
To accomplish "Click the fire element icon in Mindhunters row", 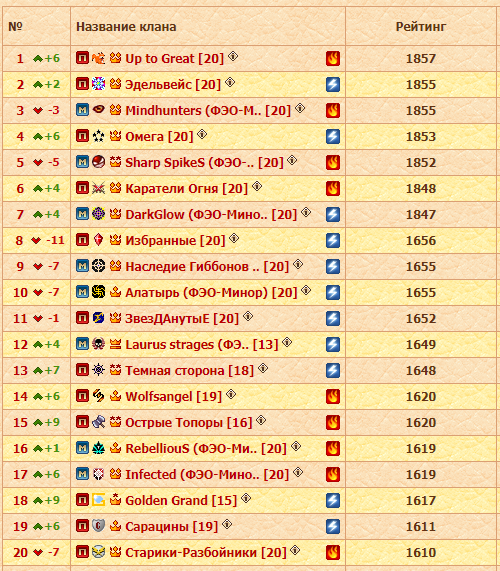I will [333, 110].
